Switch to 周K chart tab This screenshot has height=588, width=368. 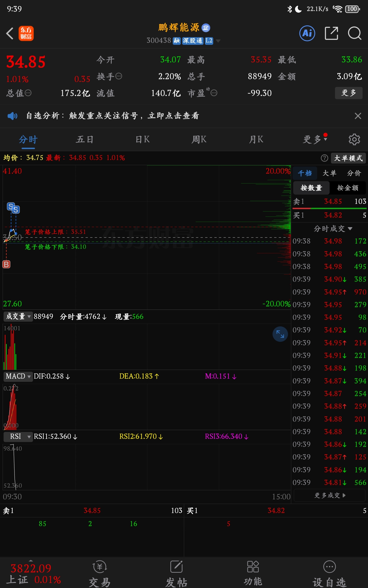[199, 139]
